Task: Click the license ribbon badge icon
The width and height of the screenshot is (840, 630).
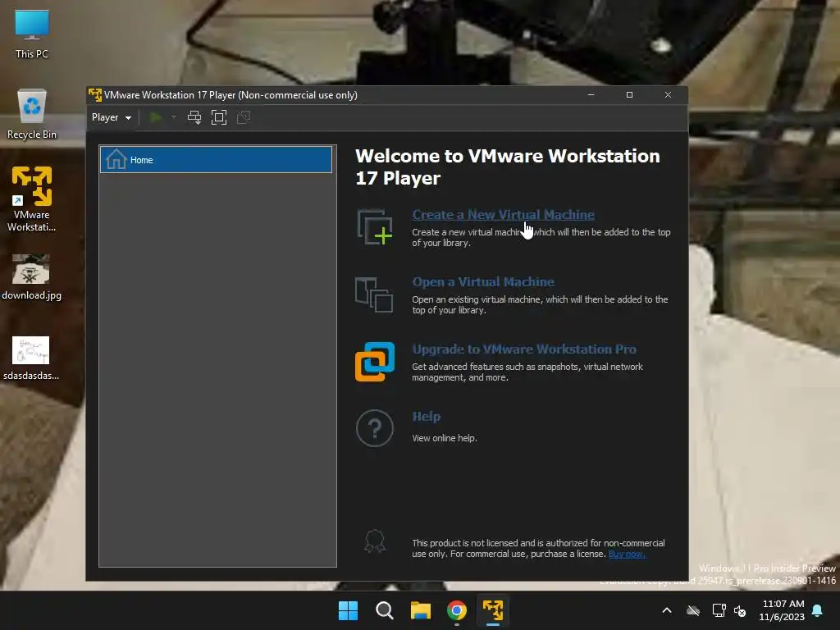Action: (374, 541)
